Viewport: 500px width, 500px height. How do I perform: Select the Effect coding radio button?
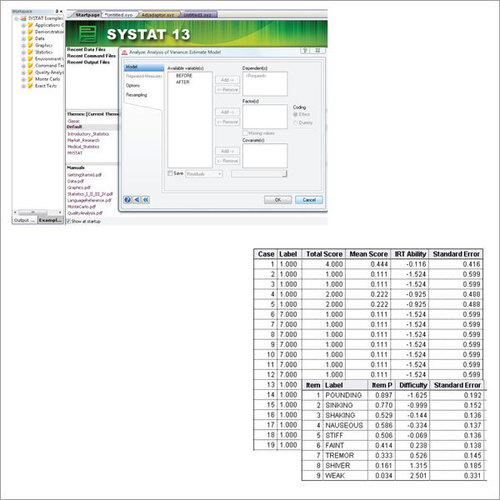click(295, 114)
